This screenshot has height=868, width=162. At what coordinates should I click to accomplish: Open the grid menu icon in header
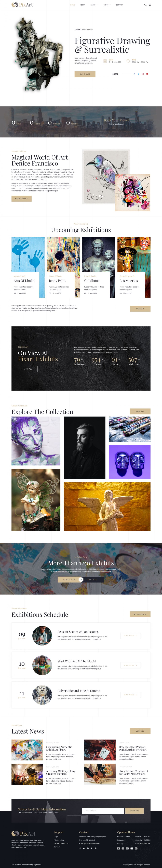[150, 5]
